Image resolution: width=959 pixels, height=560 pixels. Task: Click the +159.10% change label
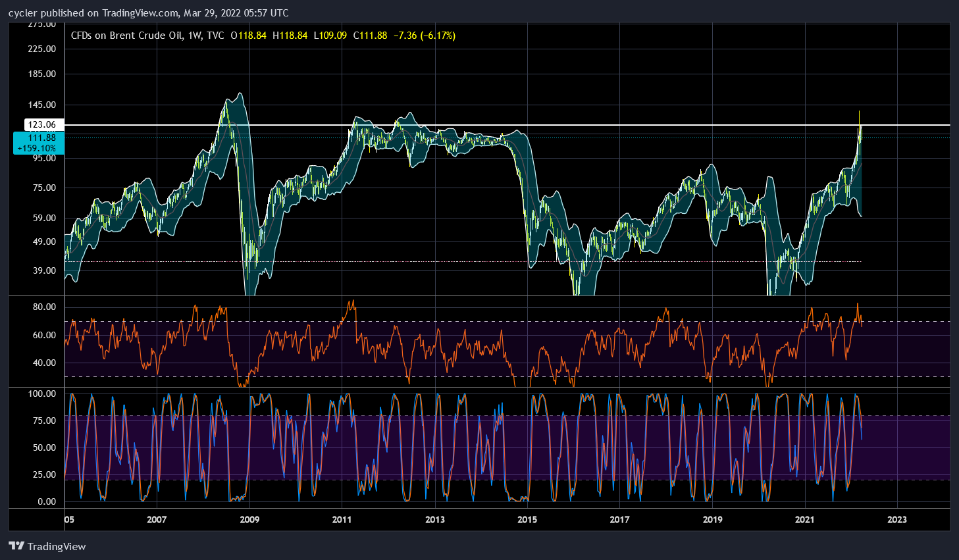click(x=37, y=149)
